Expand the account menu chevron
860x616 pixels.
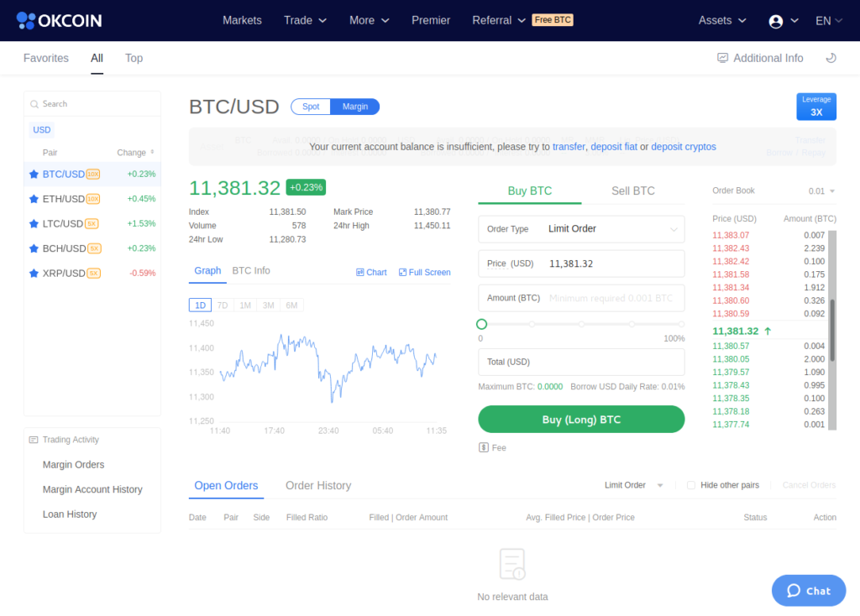click(794, 21)
